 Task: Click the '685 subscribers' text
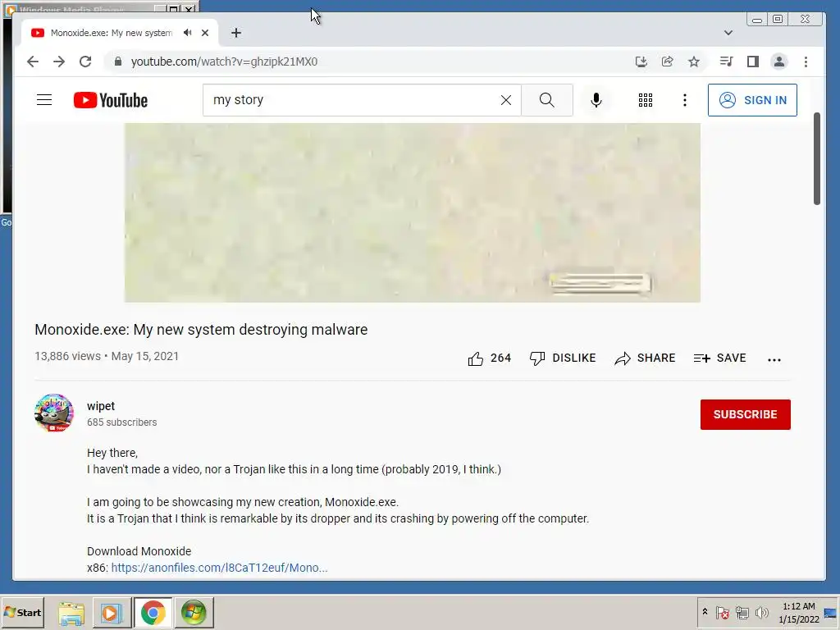pyautogui.click(x=121, y=422)
